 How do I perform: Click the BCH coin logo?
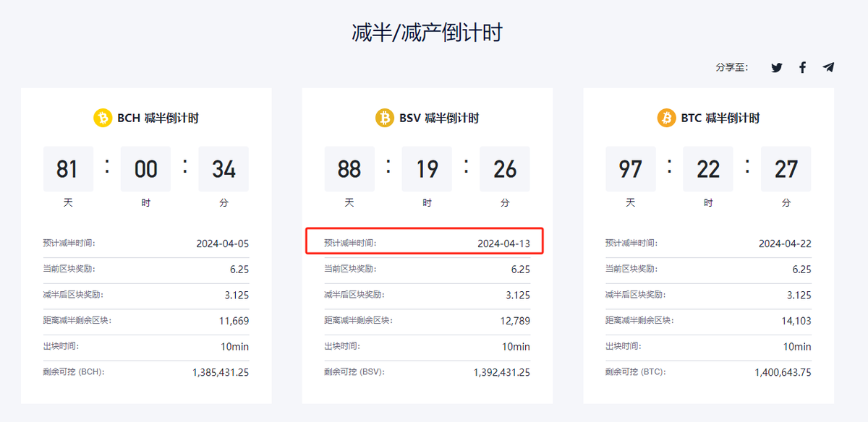103,118
